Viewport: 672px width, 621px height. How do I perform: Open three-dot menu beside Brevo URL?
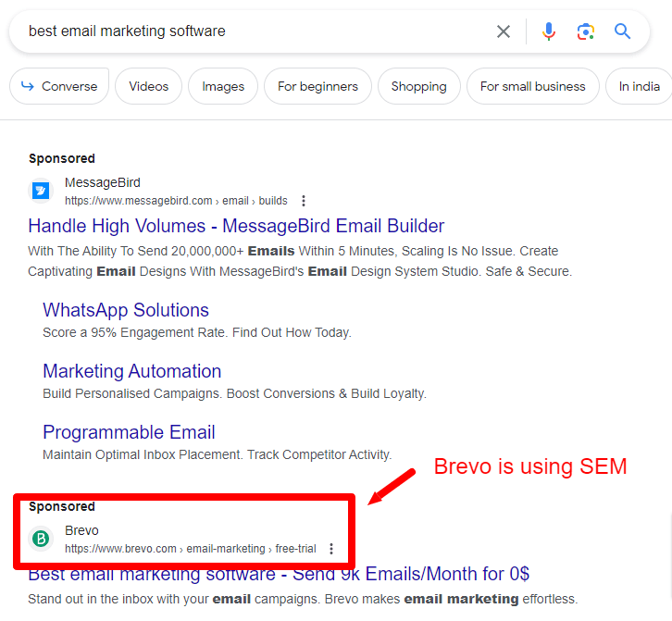tap(331, 549)
